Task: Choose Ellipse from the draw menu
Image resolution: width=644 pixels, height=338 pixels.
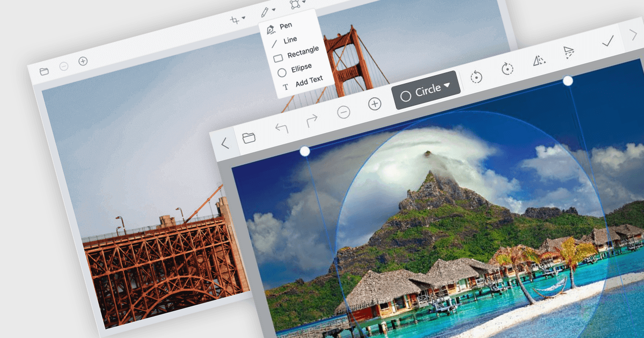Action: pyautogui.click(x=295, y=70)
